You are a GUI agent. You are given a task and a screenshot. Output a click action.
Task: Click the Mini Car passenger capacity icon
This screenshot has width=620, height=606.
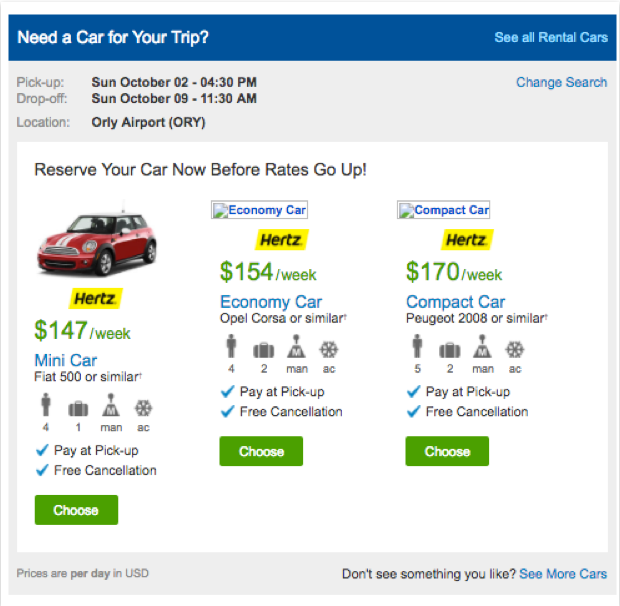tap(46, 408)
